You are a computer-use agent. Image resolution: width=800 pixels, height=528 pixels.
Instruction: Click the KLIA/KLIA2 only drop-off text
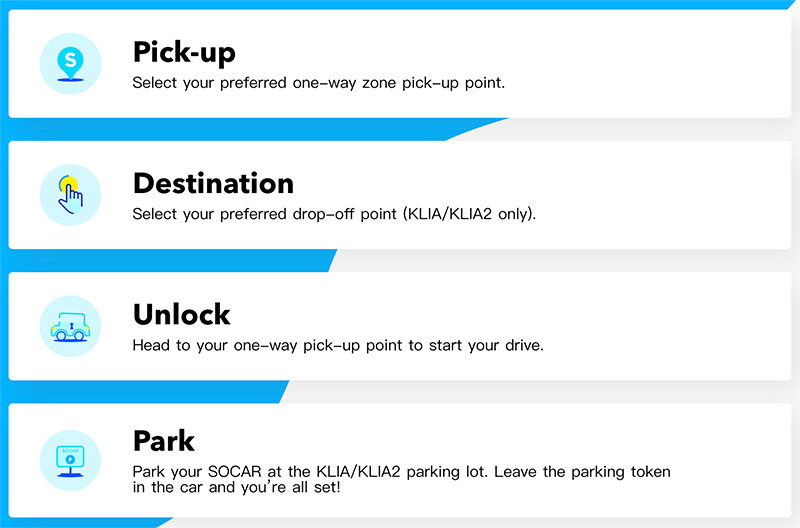click(x=334, y=214)
